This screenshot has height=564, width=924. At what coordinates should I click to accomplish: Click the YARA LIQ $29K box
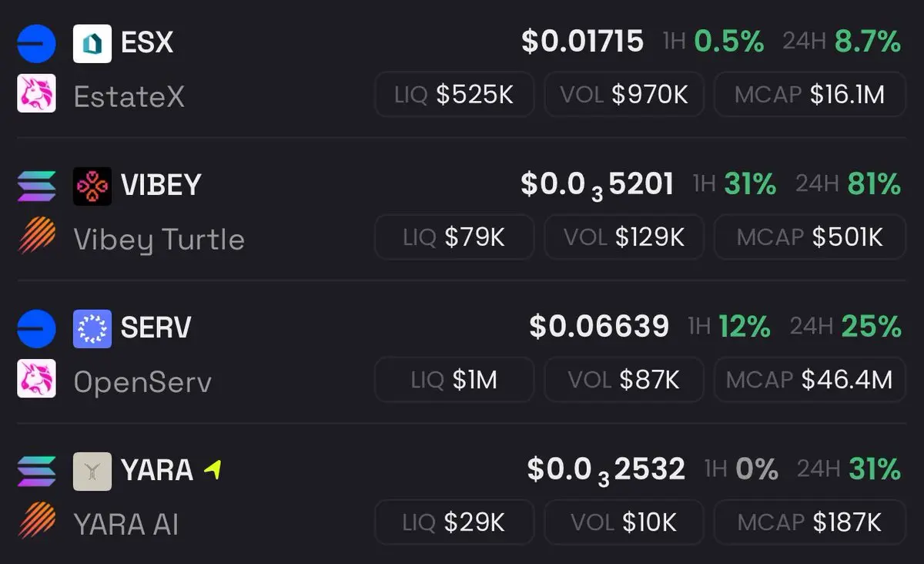pyautogui.click(x=454, y=523)
